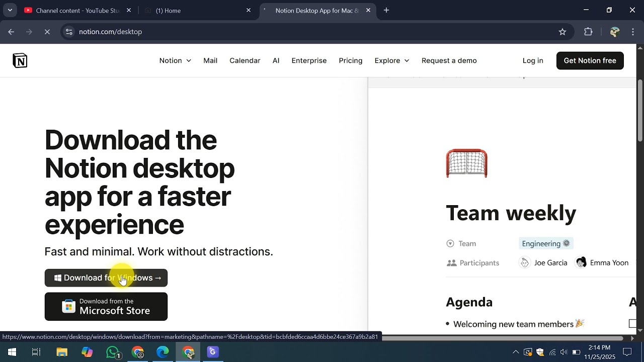644x362 pixels.
Task: Expand the Explore dropdown menu
Action: (392, 60)
